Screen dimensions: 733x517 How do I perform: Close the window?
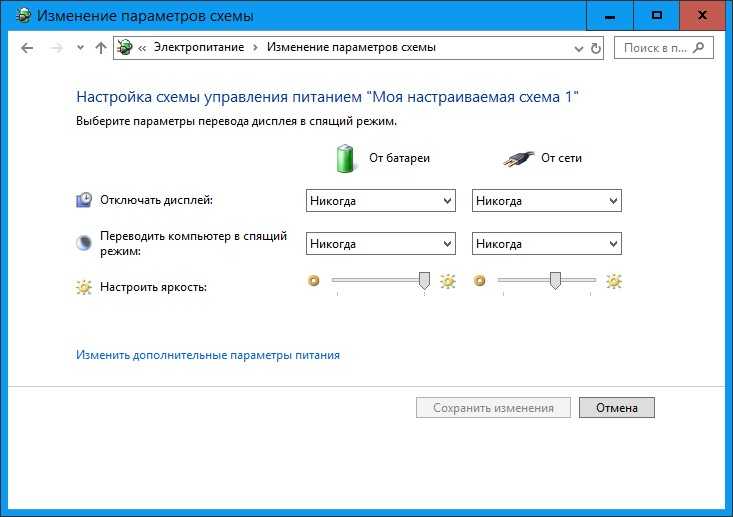(x=702, y=16)
